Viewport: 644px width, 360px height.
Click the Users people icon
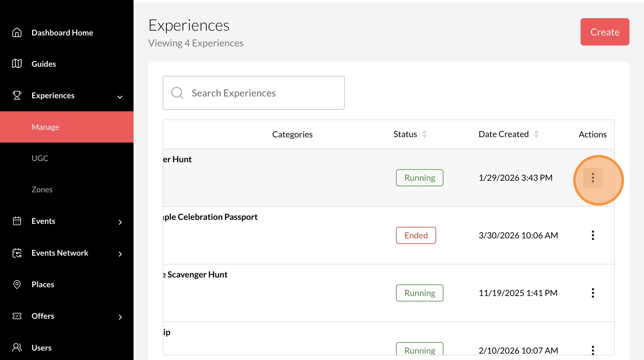click(17, 348)
